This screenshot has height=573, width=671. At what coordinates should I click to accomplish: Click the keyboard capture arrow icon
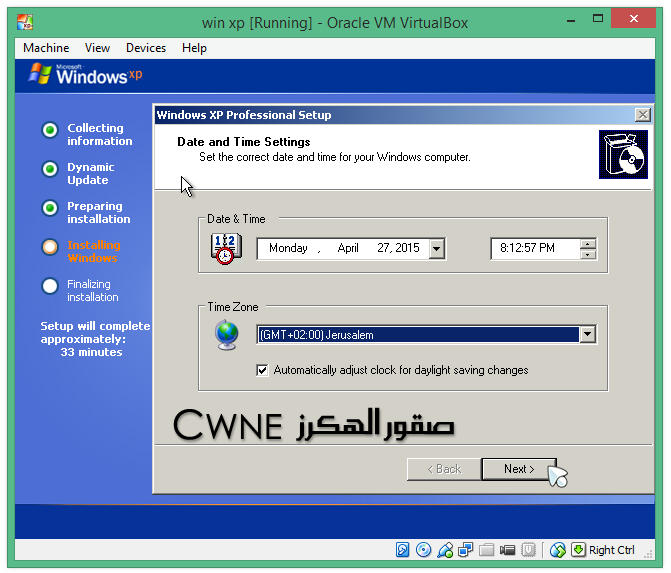click(578, 549)
